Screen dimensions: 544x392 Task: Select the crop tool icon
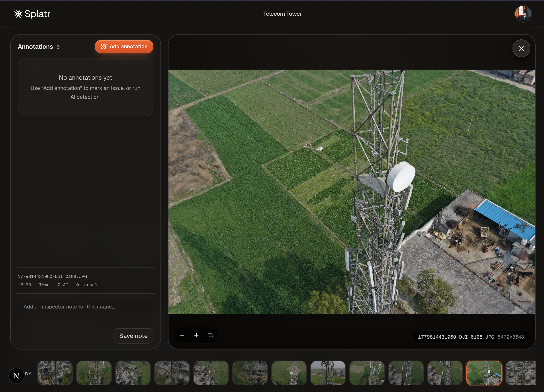[x=210, y=335]
